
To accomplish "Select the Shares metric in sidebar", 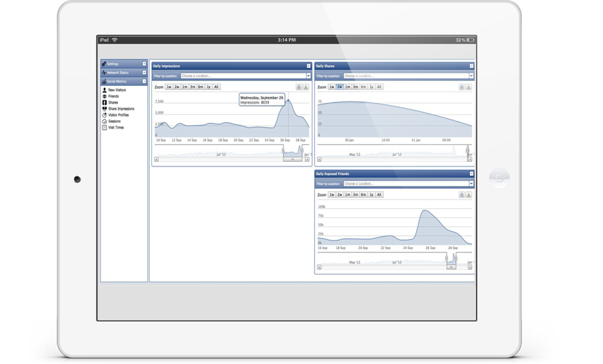I will pos(113,102).
